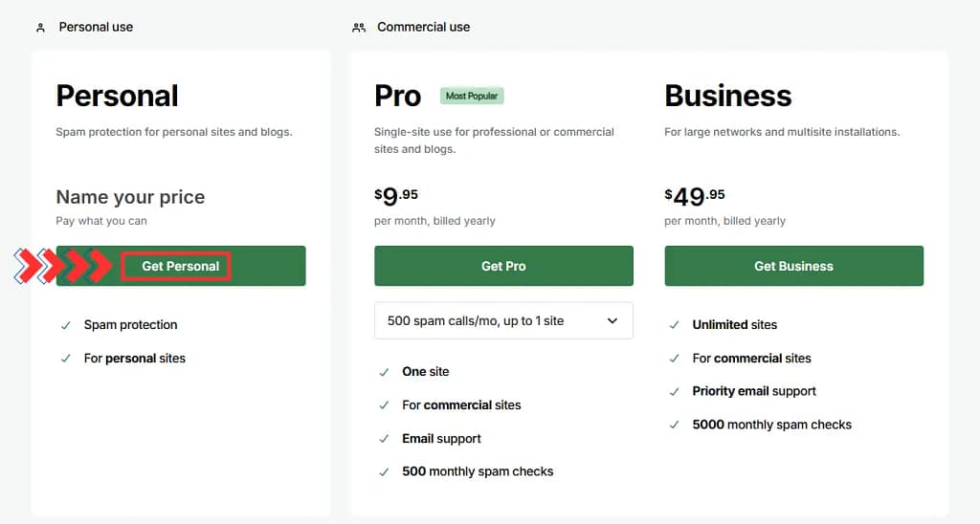Click checkmark next to Unlimited sites

point(675,325)
